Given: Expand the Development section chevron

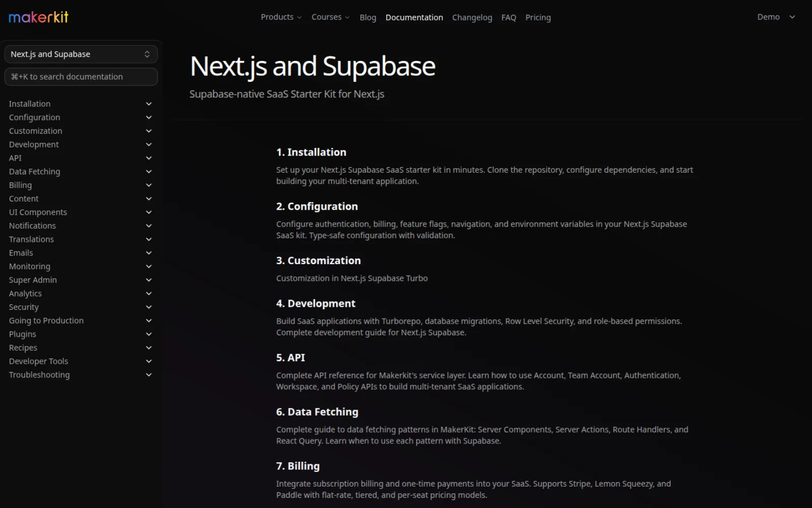Looking at the screenshot, I should click(x=149, y=144).
